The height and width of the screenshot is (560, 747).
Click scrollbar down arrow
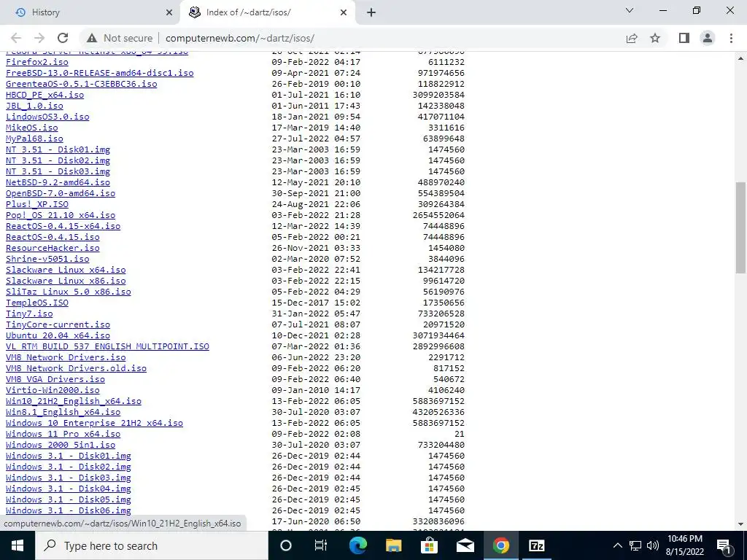[741, 524]
